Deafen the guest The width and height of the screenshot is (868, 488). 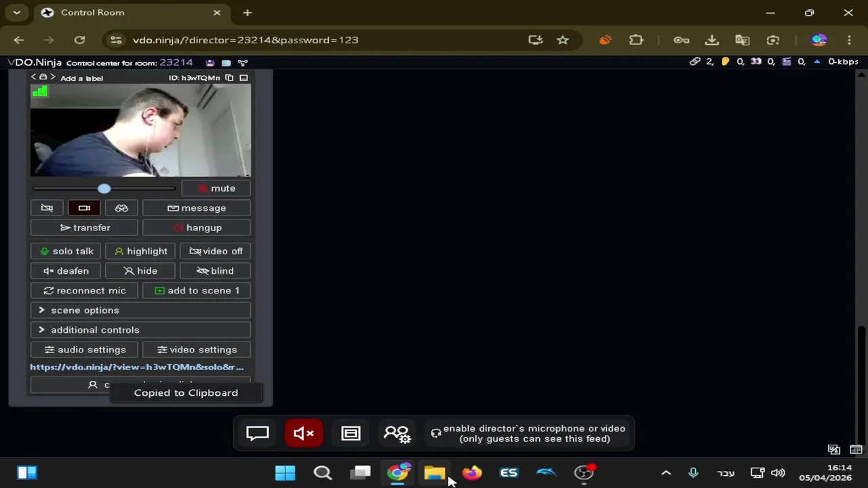[x=66, y=270]
